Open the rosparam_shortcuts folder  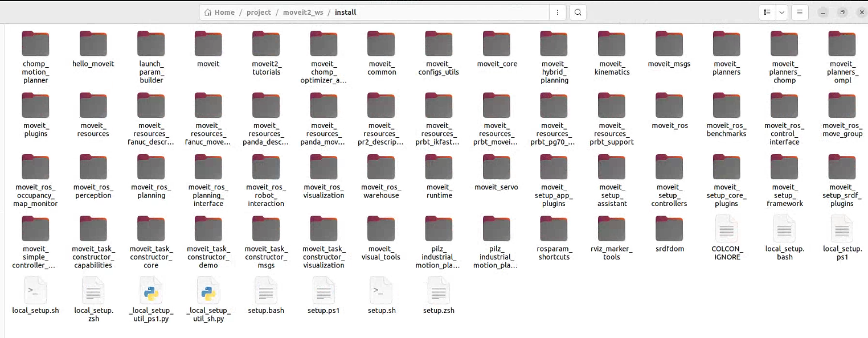point(554,228)
